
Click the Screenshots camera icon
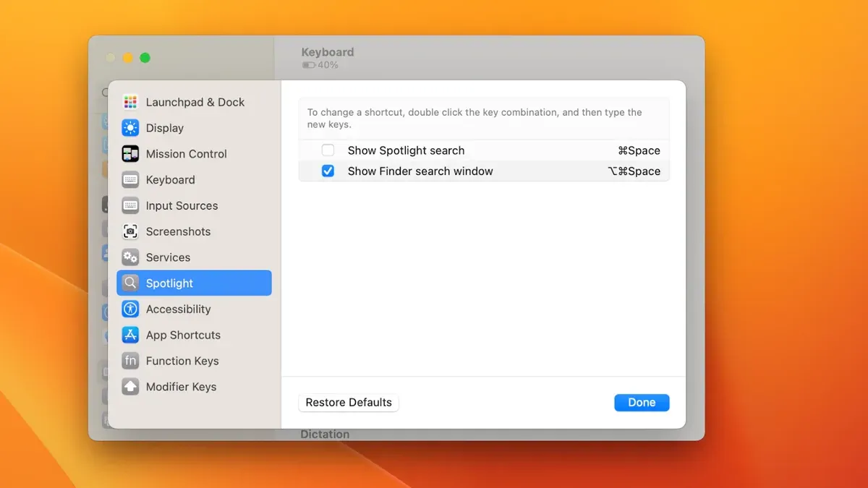point(130,231)
